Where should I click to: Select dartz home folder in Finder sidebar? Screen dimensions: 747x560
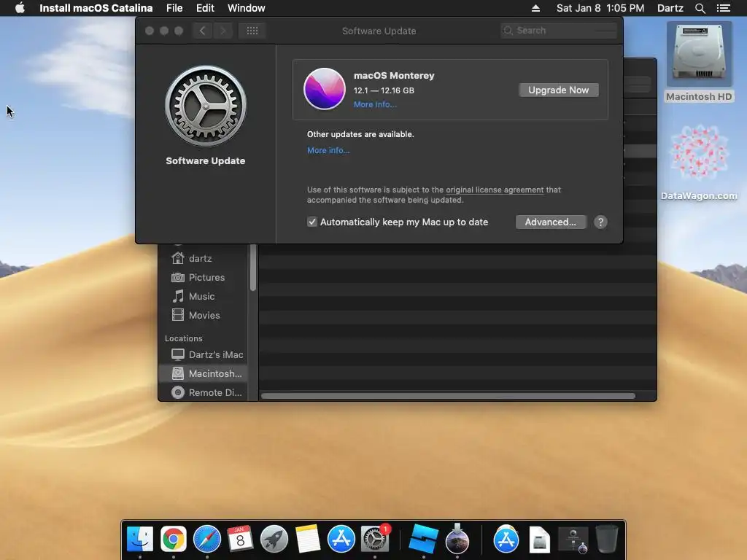pos(203,258)
